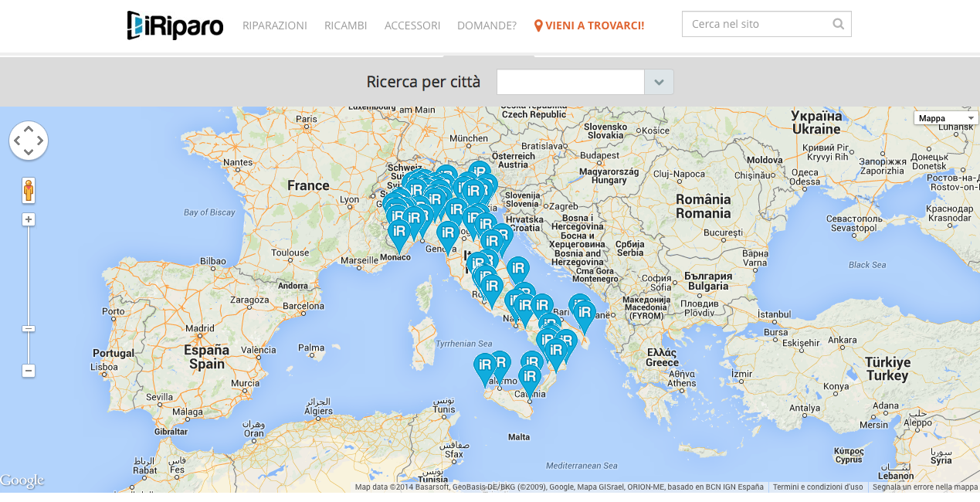This screenshot has height=502, width=980.
Task: Click the Ελλάς Greece map label
Action: 662,357
